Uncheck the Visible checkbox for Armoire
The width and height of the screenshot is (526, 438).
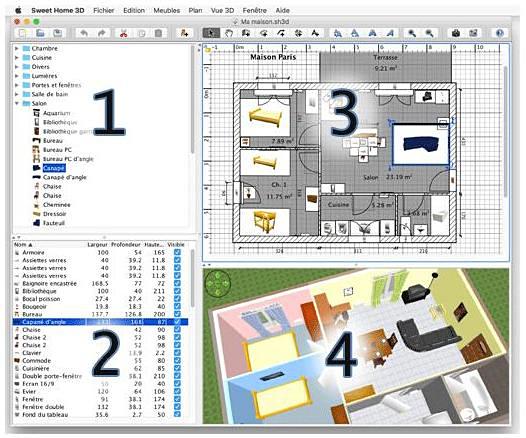[177, 252]
